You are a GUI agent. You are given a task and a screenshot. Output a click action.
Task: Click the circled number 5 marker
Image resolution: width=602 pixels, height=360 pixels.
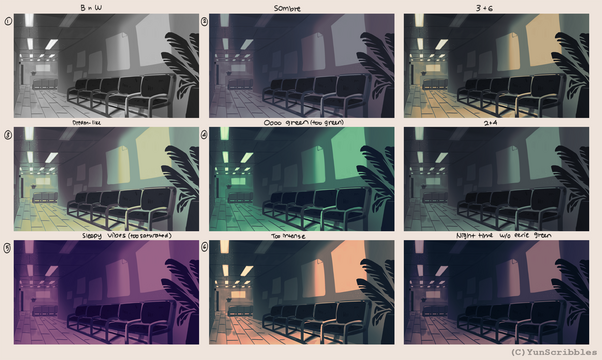[x=8, y=248]
